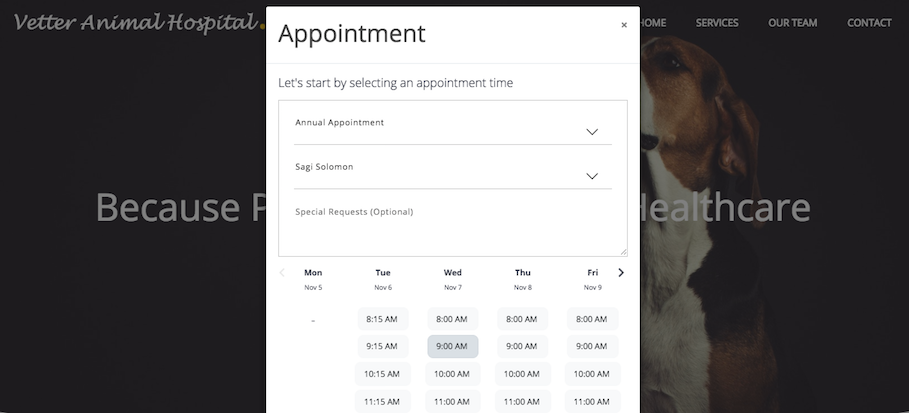
Task: Open the Contact page link
Action: pos(869,23)
